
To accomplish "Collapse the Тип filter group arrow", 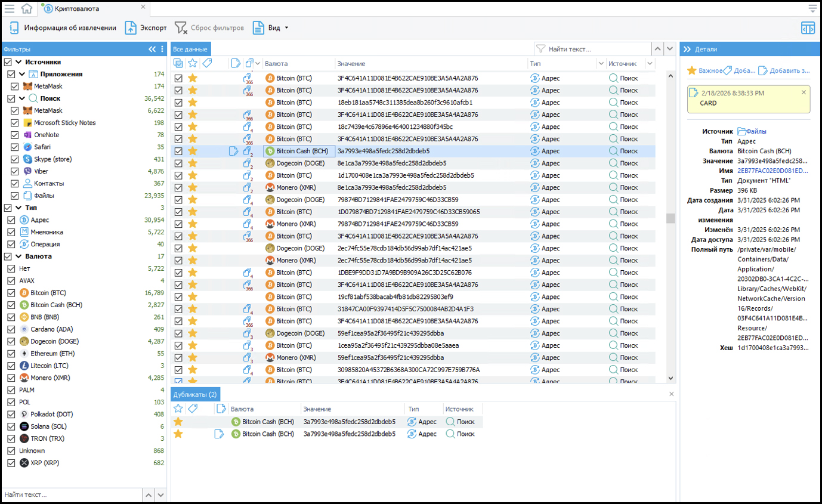I will (x=18, y=208).
